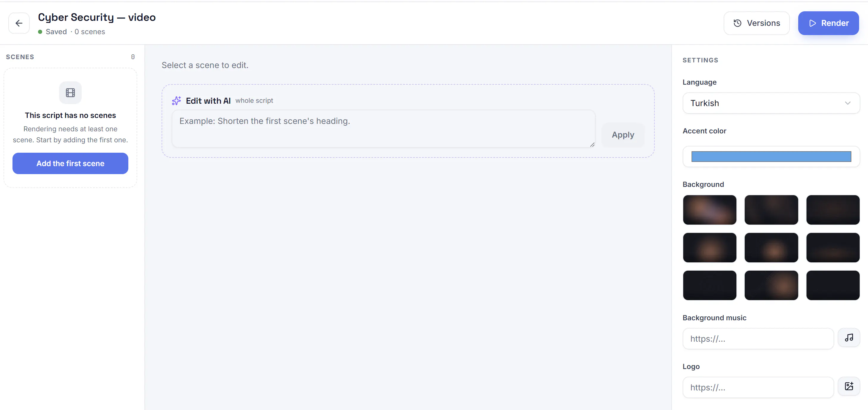The height and width of the screenshot is (410, 868).
Task: Open the blue Accent color picker
Action: (771, 157)
